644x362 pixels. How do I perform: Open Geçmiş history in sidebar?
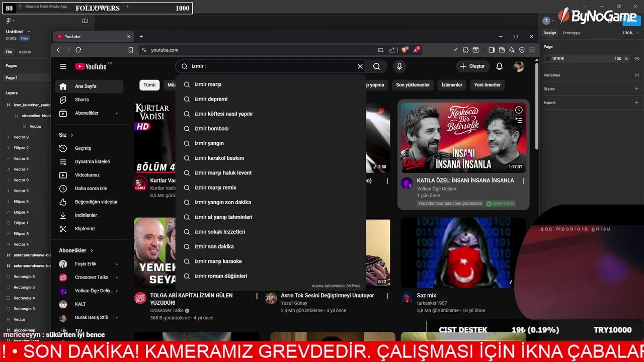(x=89, y=148)
